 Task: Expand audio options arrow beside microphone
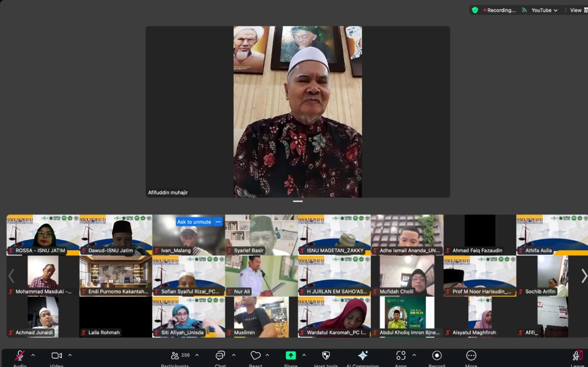tap(33, 355)
